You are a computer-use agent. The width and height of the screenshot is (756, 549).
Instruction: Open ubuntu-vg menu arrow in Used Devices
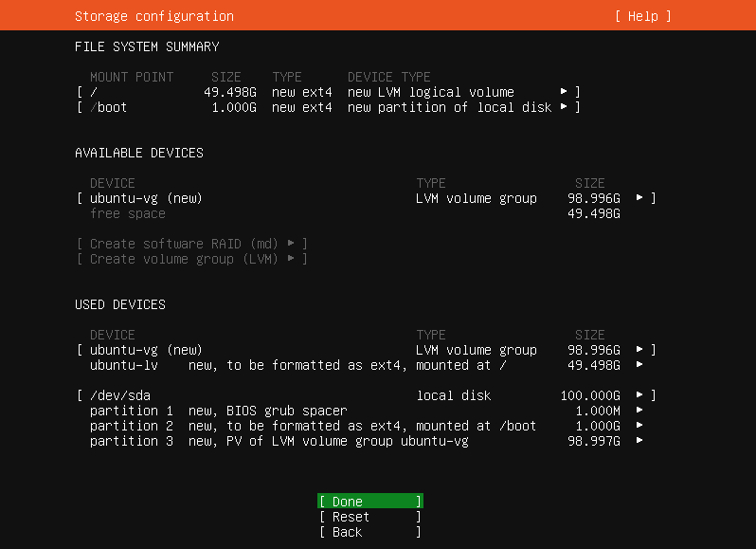tap(639, 350)
